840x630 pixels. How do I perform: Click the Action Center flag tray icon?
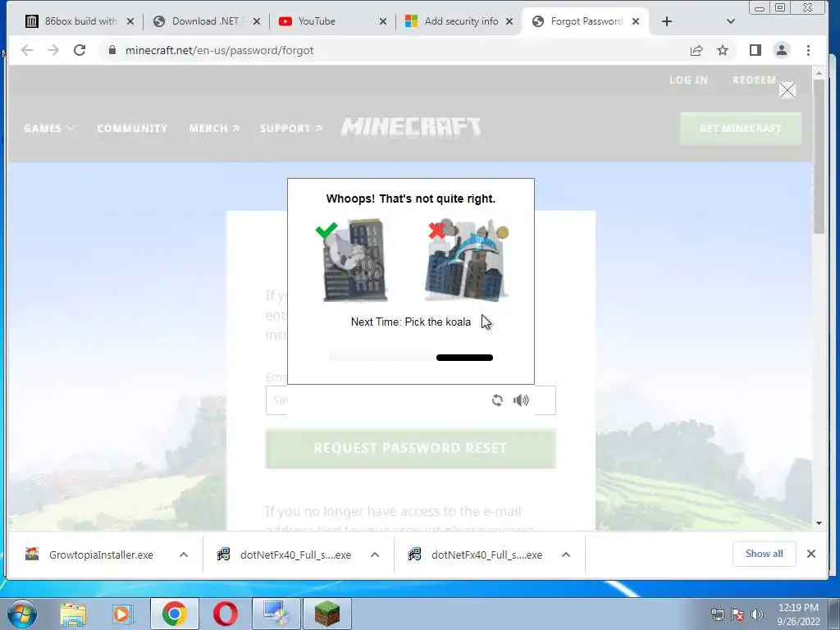click(737, 614)
